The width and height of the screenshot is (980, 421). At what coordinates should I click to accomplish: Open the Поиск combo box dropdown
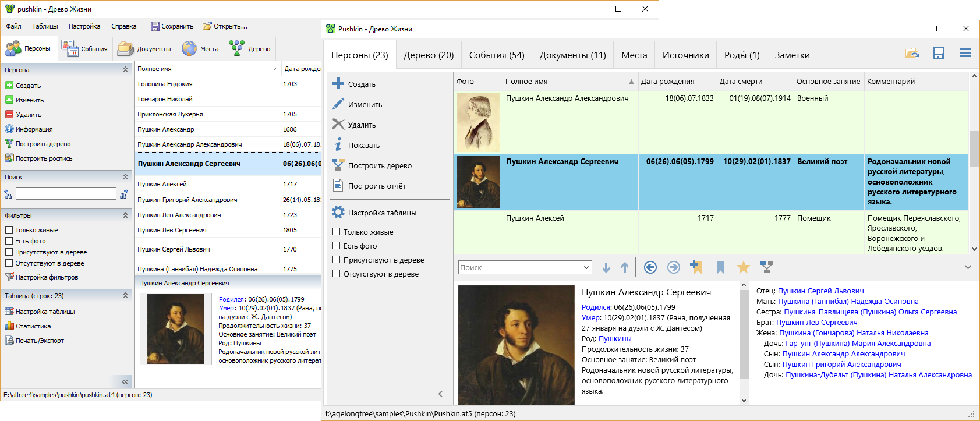pyautogui.click(x=586, y=268)
